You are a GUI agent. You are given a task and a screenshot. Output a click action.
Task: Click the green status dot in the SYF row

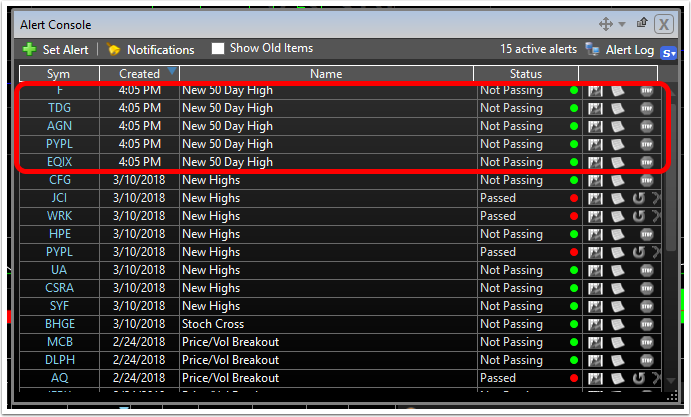(x=574, y=306)
